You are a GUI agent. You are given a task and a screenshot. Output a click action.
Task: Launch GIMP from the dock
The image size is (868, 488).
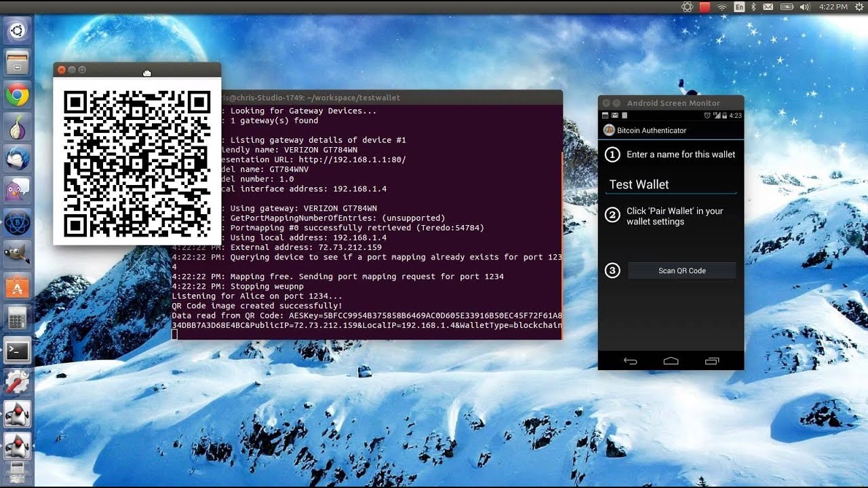coord(17,255)
